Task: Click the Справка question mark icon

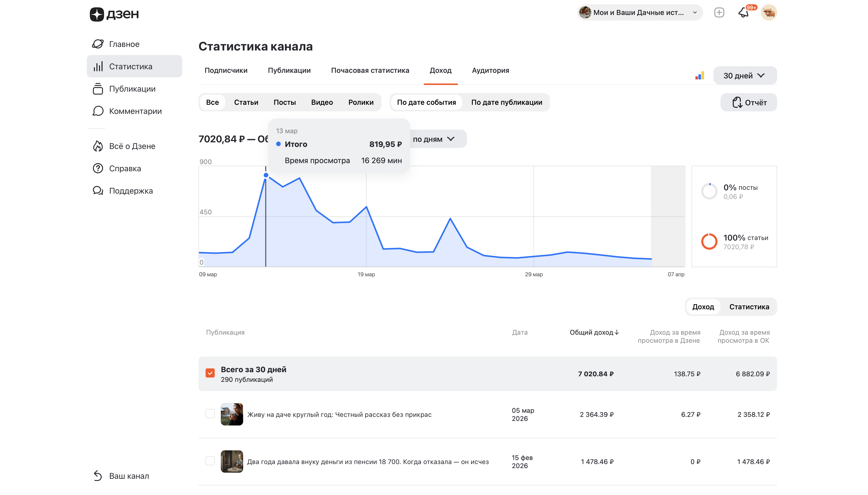Action: (98, 169)
